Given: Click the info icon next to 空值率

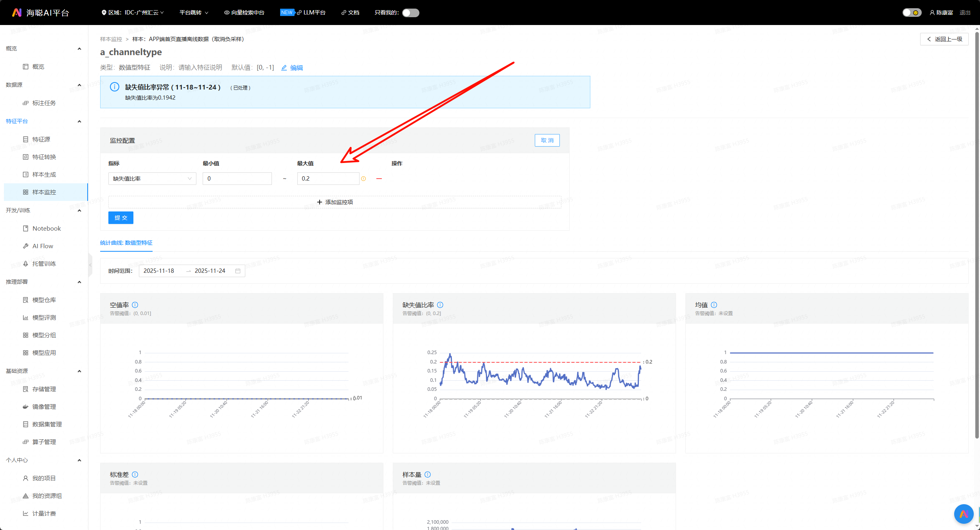Looking at the screenshot, I should (x=135, y=305).
